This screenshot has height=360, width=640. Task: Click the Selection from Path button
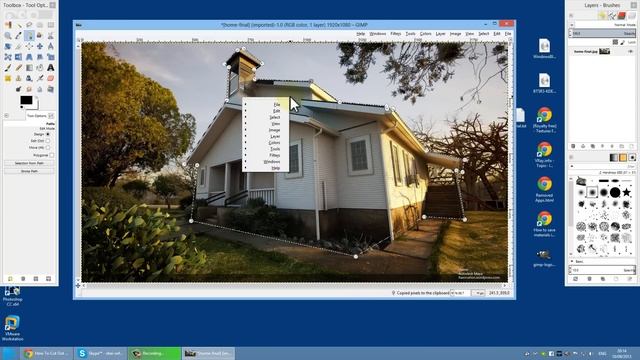click(x=29, y=163)
